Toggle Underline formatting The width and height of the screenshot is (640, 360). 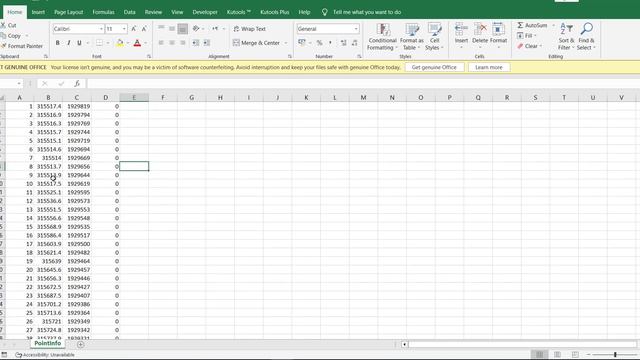[79, 43]
